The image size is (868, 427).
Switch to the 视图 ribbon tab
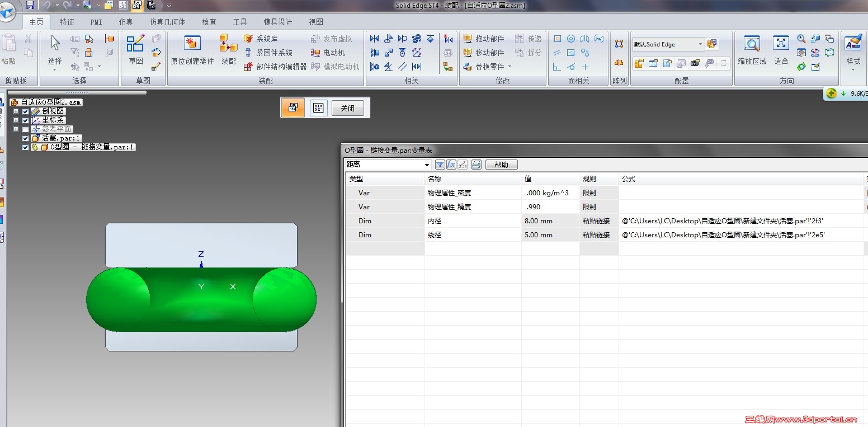[x=316, y=22]
